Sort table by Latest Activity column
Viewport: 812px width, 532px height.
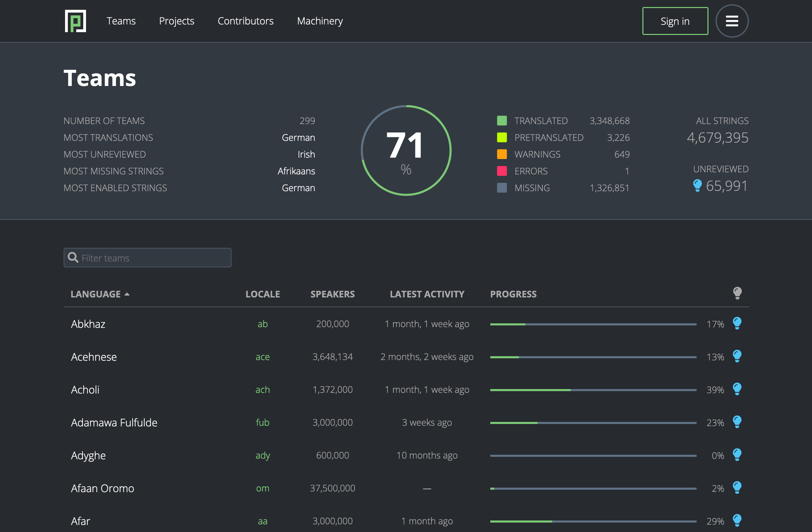pos(427,294)
